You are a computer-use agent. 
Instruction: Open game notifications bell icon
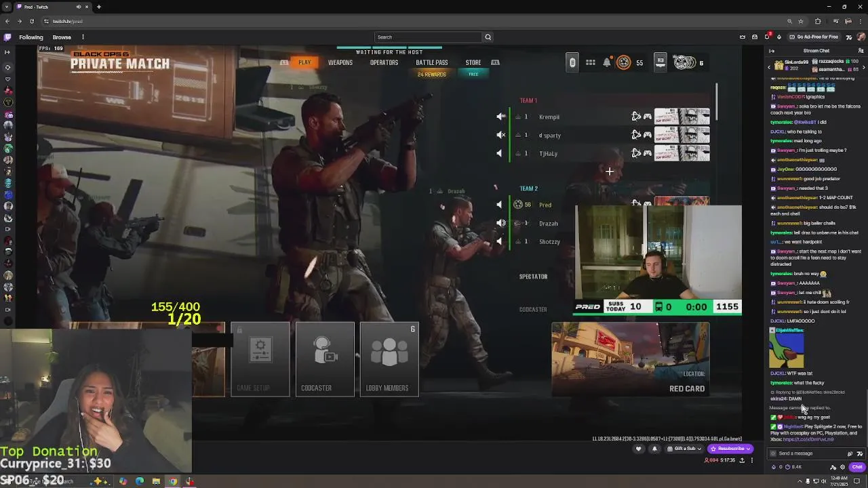point(607,62)
